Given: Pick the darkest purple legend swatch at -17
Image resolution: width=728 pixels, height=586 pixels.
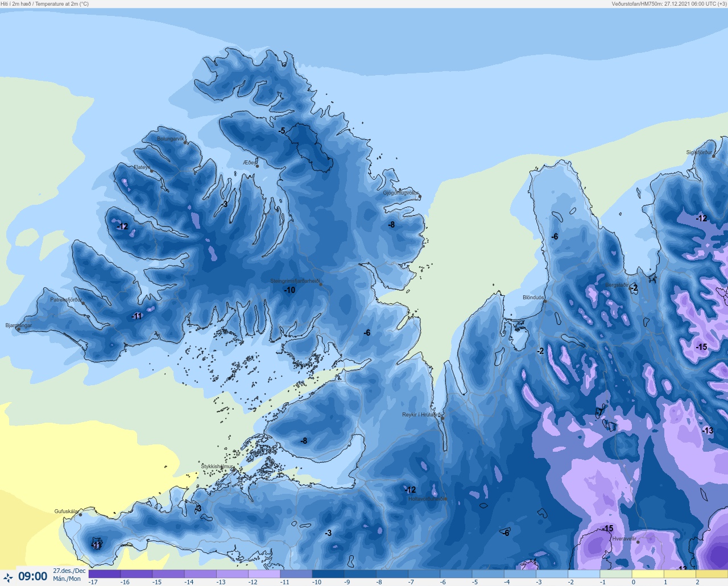Looking at the screenshot, I should tap(105, 574).
